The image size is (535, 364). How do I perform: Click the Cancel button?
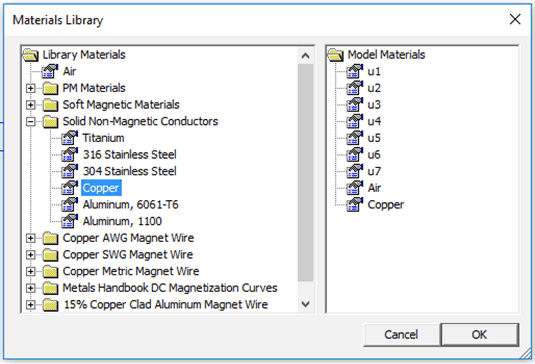(x=401, y=335)
